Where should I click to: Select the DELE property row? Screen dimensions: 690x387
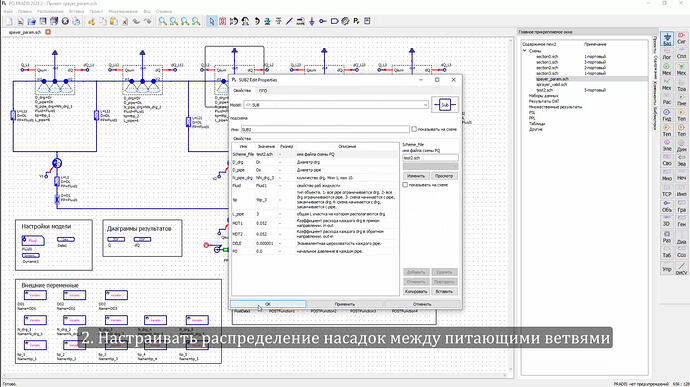315,243
